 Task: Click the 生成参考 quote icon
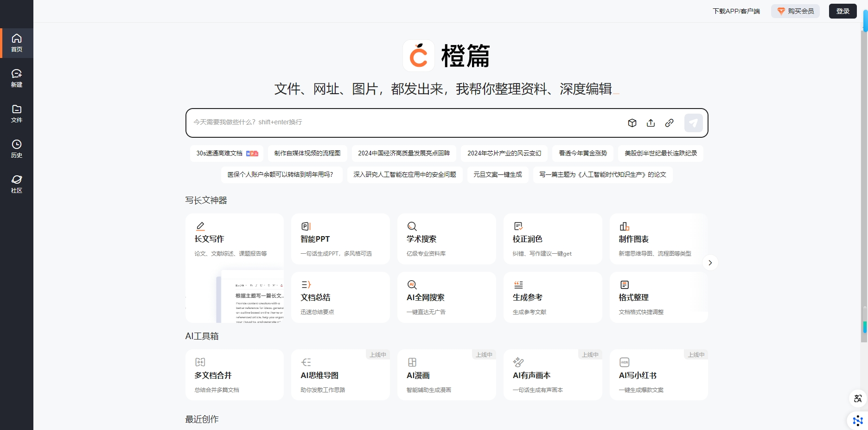(518, 284)
